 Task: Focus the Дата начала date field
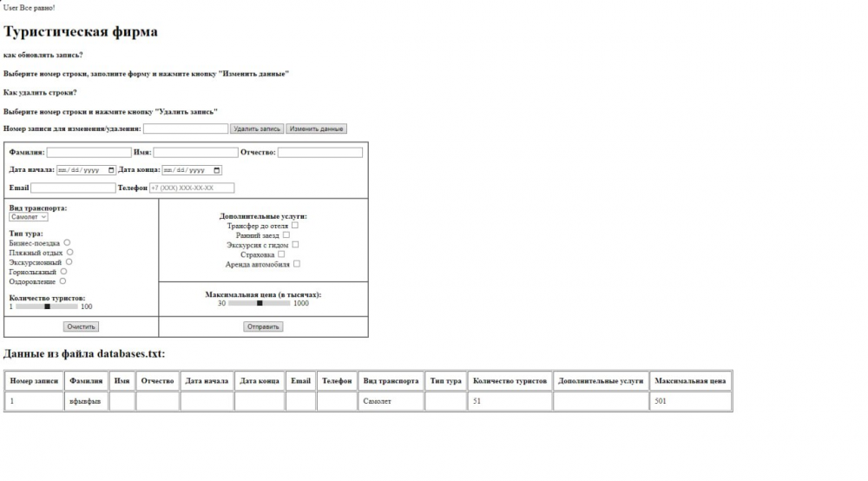pos(86,170)
